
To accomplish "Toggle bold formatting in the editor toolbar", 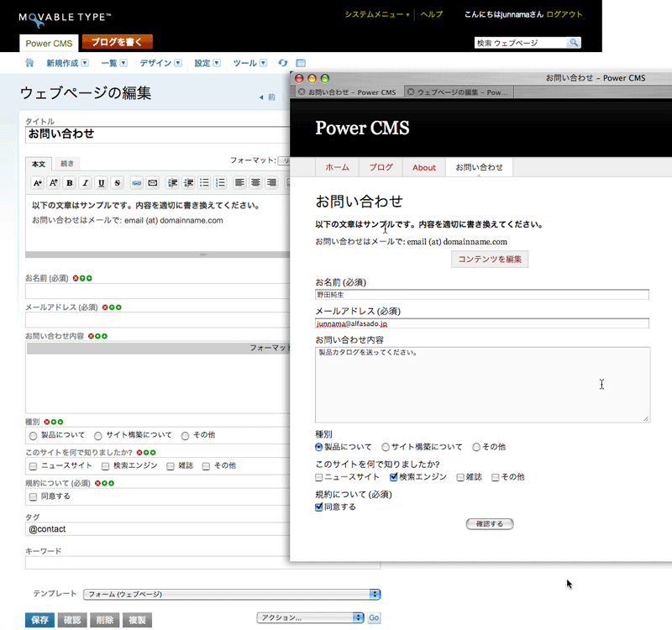I will tap(70, 183).
